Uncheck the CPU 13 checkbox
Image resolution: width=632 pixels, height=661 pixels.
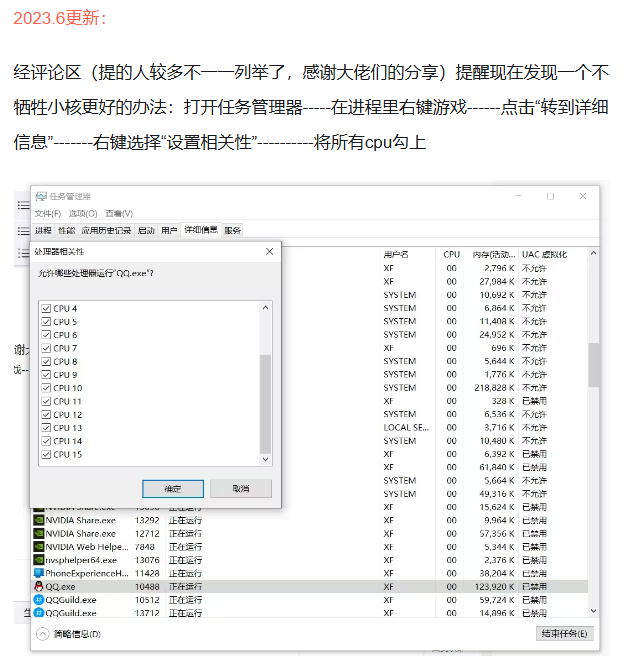(x=46, y=428)
